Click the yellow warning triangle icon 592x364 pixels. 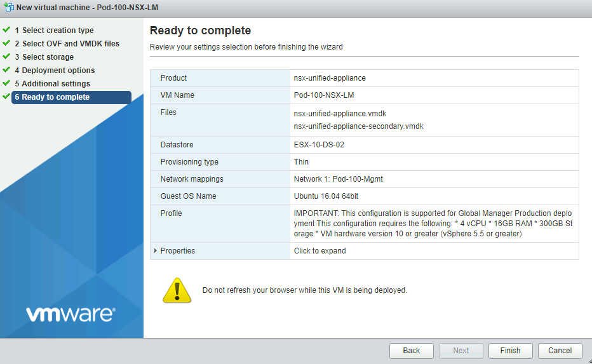click(177, 290)
